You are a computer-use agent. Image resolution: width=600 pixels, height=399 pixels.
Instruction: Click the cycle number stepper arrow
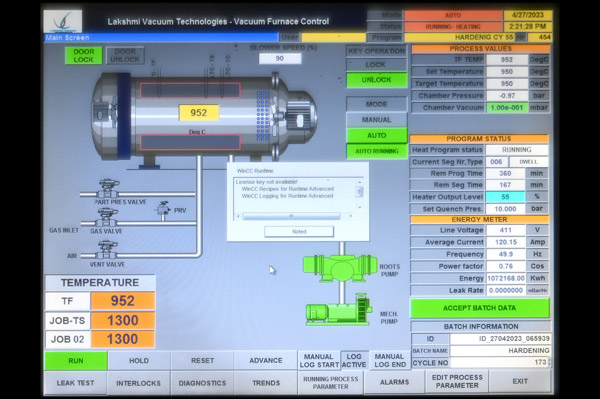550,362
